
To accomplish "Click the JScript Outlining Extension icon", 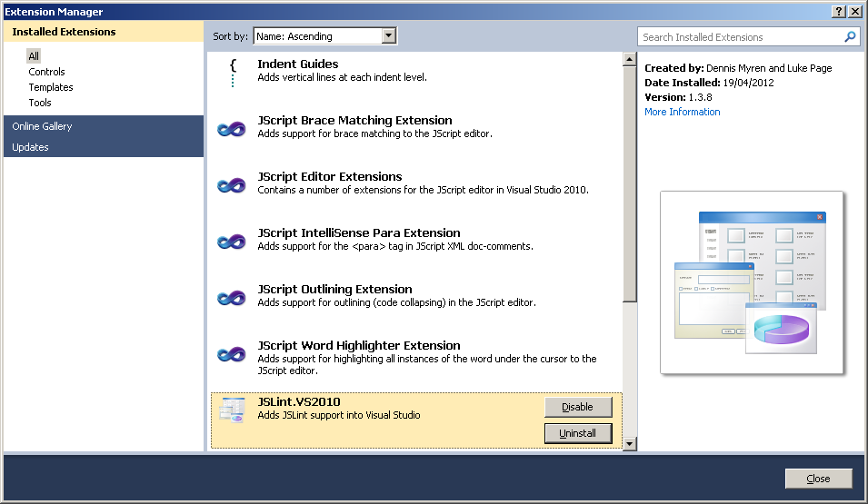I will coord(232,298).
